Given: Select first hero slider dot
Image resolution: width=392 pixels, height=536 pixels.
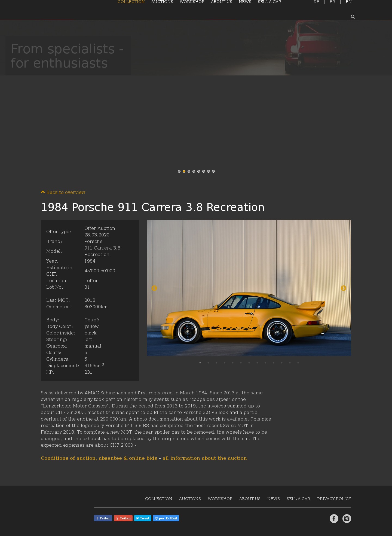Looking at the screenshot, I should tap(179, 171).
